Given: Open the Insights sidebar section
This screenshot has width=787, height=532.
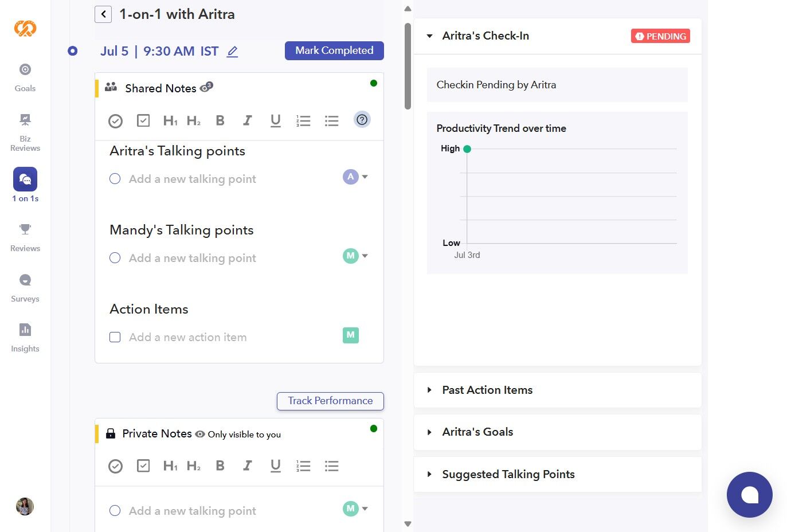Looking at the screenshot, I should (x=25, y=338).
